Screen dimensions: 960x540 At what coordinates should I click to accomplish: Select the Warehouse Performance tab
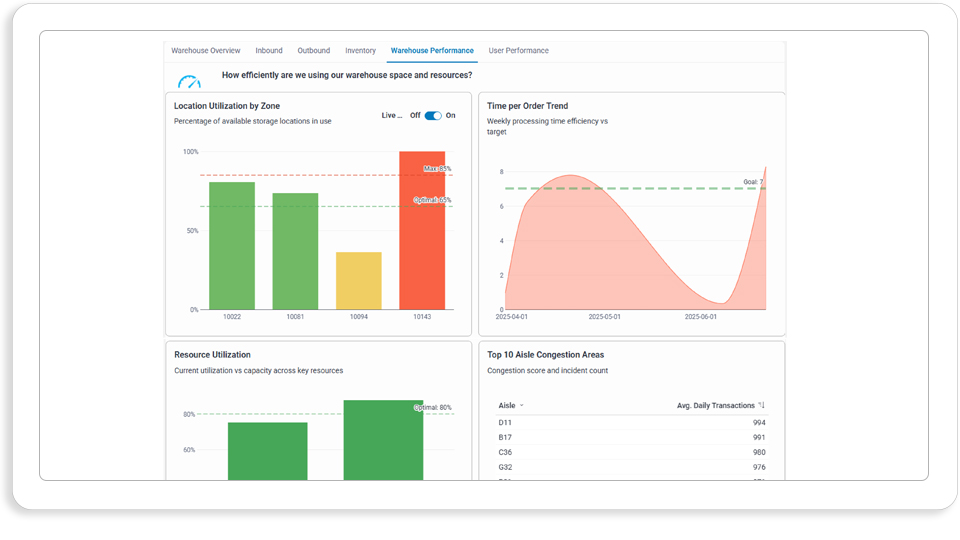point(432,51)
